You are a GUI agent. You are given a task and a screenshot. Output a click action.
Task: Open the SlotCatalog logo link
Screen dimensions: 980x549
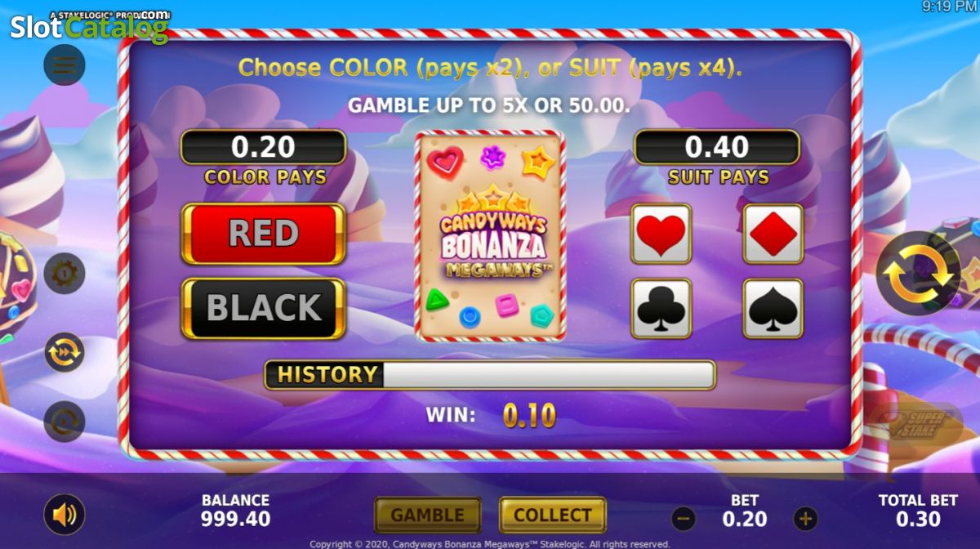click(x=89, y=27)
